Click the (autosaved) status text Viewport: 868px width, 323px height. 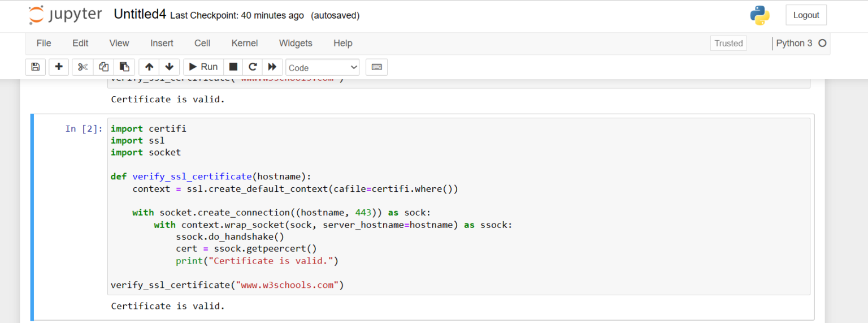click(335, 16)
